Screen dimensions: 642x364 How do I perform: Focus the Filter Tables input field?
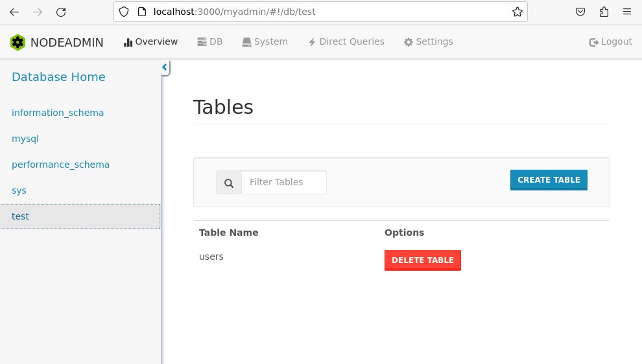[283, 183]
